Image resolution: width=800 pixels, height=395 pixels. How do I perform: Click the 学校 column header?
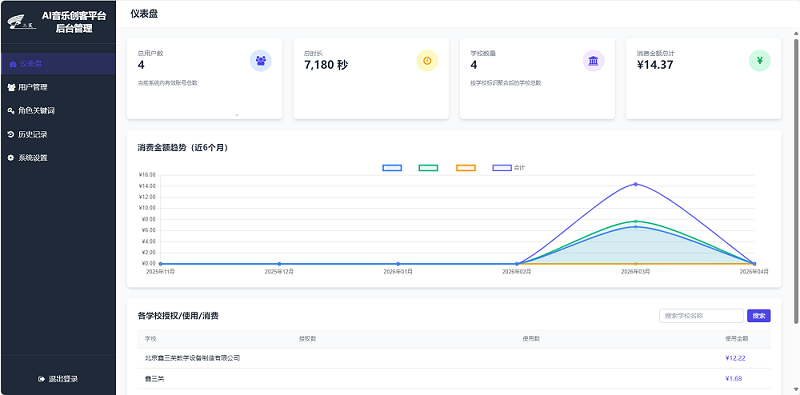pos(151,338)
